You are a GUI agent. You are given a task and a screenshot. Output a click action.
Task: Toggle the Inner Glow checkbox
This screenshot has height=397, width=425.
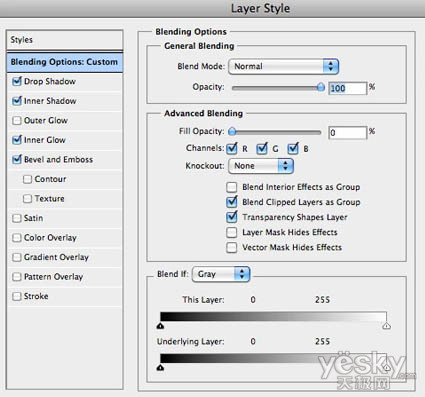click(x=17, y=140)
